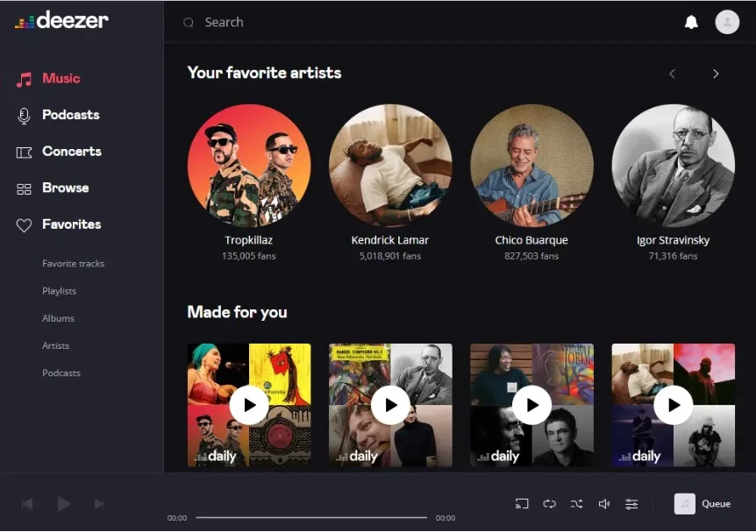756x532 pixels.
Task: Play the daily mix with Jobim cover
Action: click(x=531, y=405)
